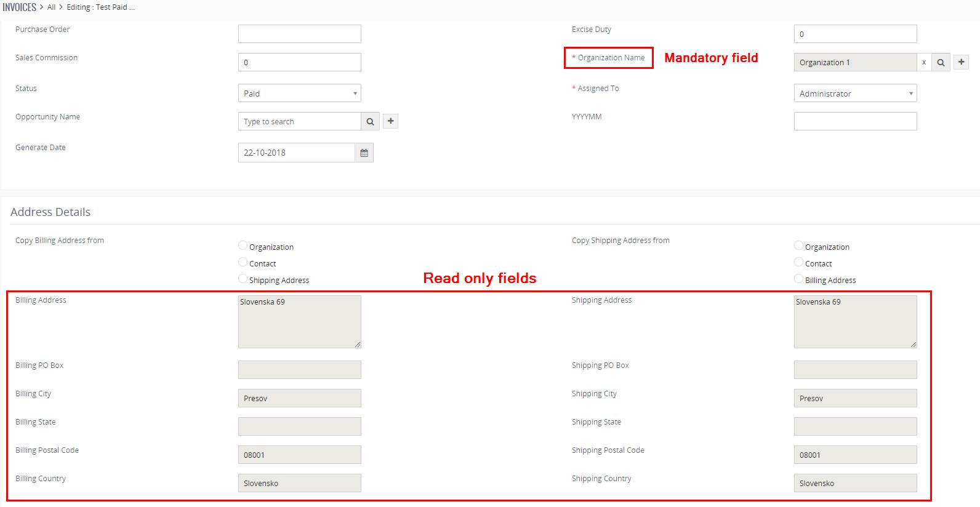Screen dimensions: 980x507
Task: Click the INVOICES breadcrumb link
Action: pyautogui.click(x=19, y=7)
